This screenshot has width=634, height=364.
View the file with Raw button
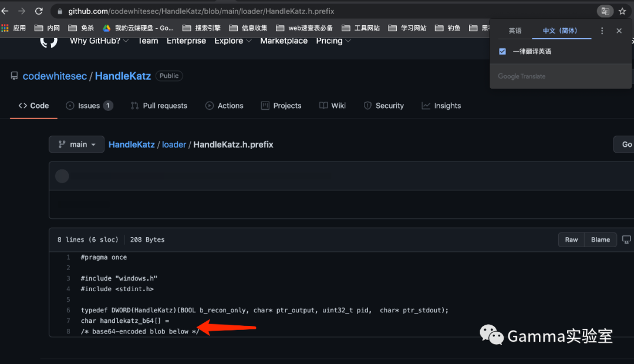(x=571, y=240)
